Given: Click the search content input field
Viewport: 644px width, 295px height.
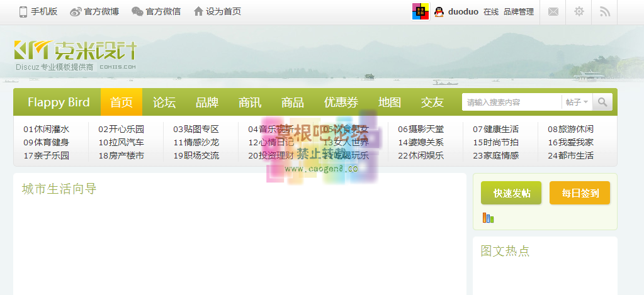Looking at the screenshot, I should click(512, 102).
